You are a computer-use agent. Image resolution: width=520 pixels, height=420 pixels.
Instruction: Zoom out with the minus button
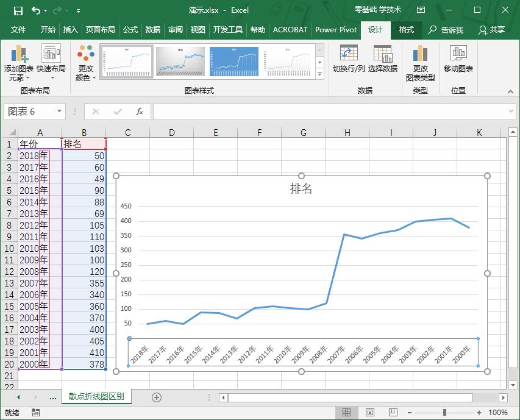click(x=410, y=412)
